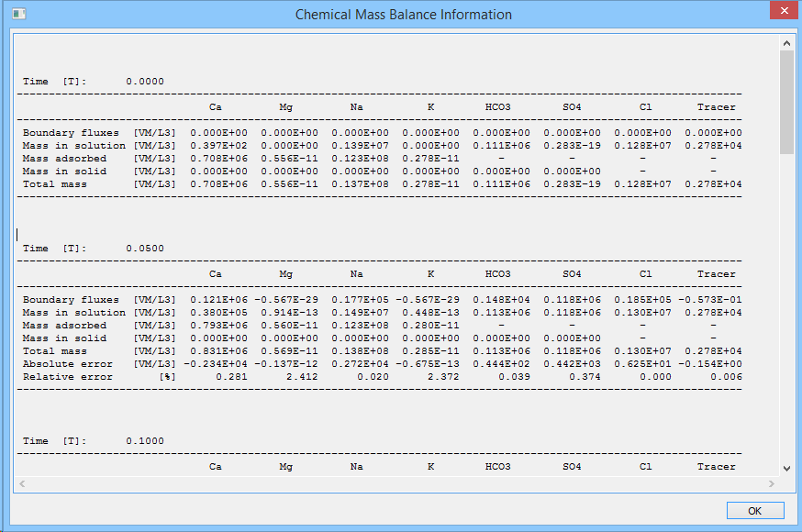Click the horizontal scrollbar right arrow
Image resolution: width=802 pixels, height=532 pixels.
click(x=772, y=483)
